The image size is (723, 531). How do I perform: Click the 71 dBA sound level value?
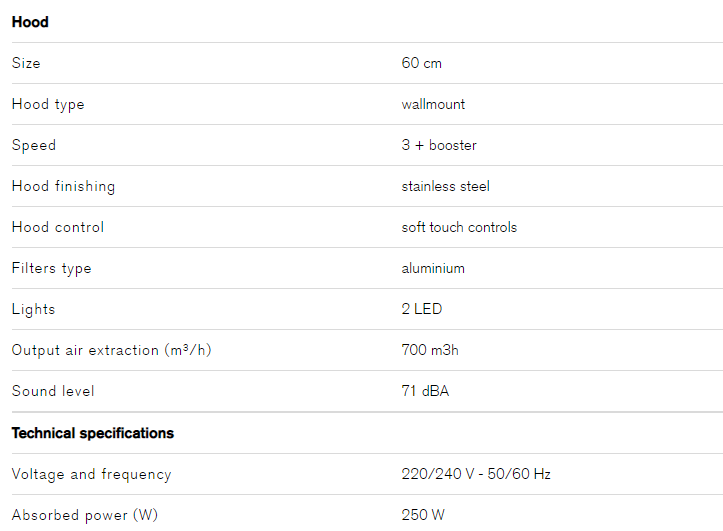pyautogui.click(x=425, y=391)
